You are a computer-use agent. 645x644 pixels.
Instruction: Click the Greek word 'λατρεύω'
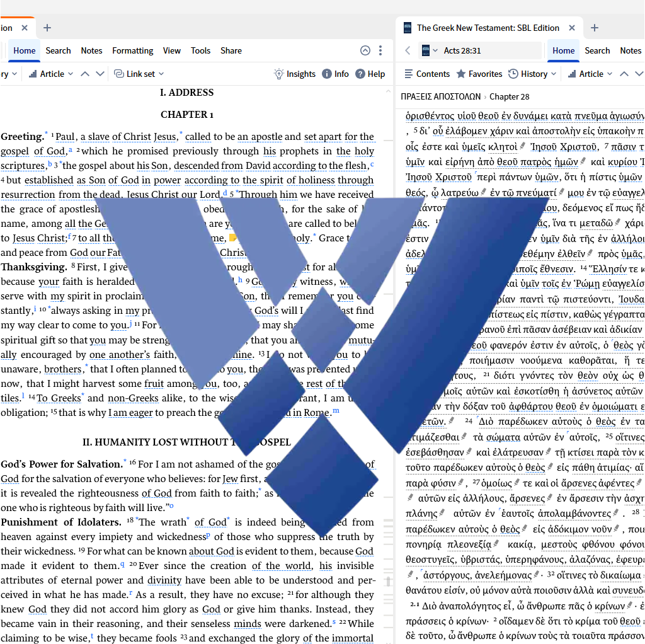point(459,193)
